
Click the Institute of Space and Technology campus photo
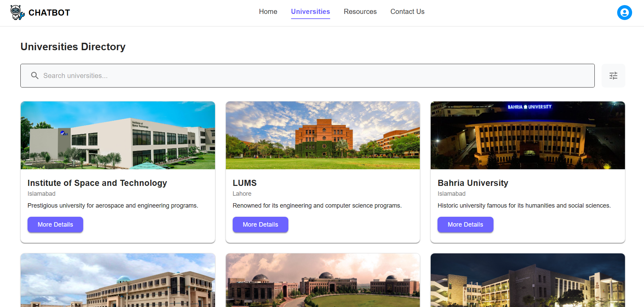click(118, 135)
